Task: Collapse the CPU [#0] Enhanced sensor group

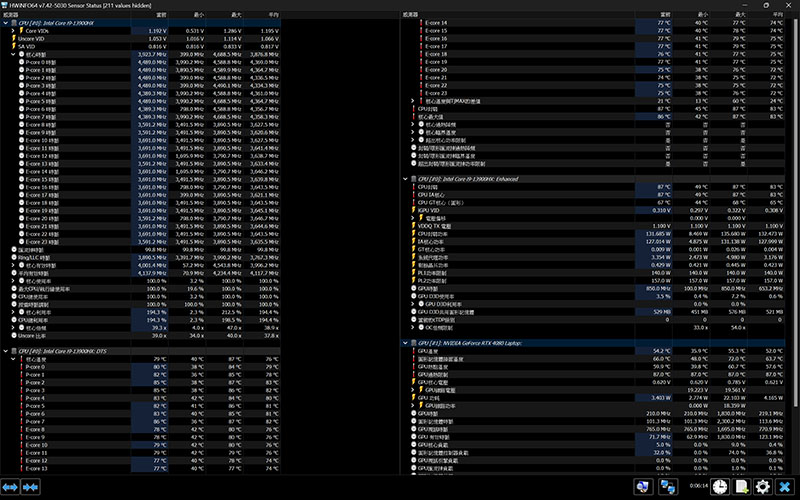Action: (x=405, y=178)
